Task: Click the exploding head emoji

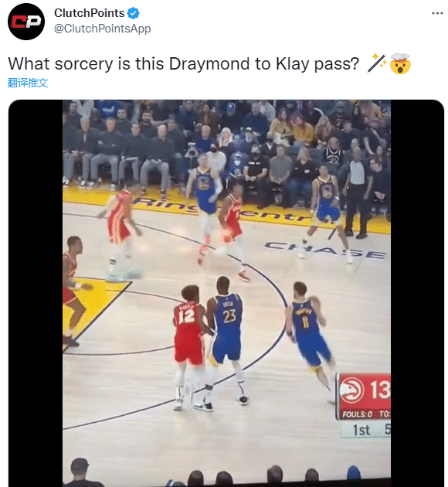Action: click(400, 63)
